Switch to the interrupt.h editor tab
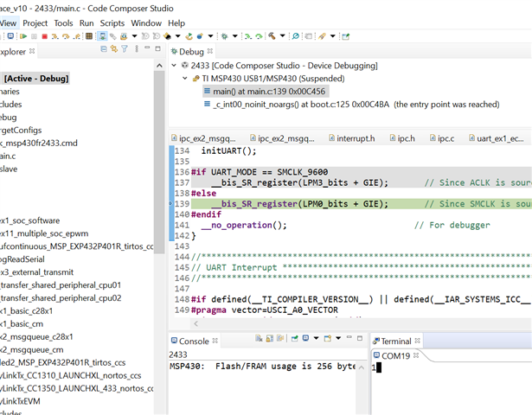532x415 pixels. click(356, 137)
